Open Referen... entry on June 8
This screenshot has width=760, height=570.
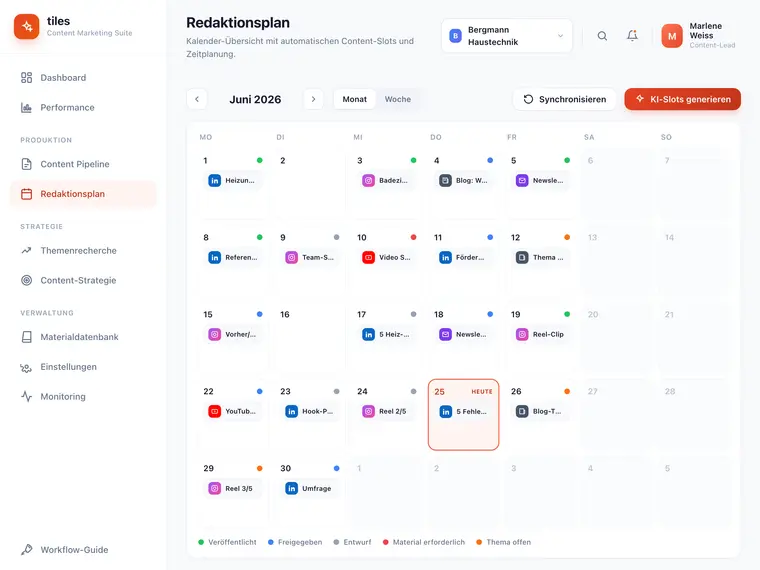point(232,257)
